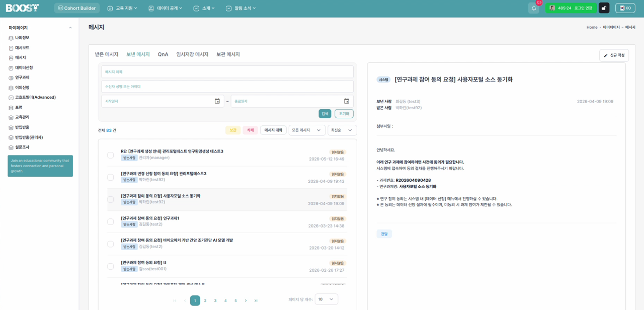Check the tt message checkbox
The height and width of the screenshot is (310, 644).
click(110, 266)
